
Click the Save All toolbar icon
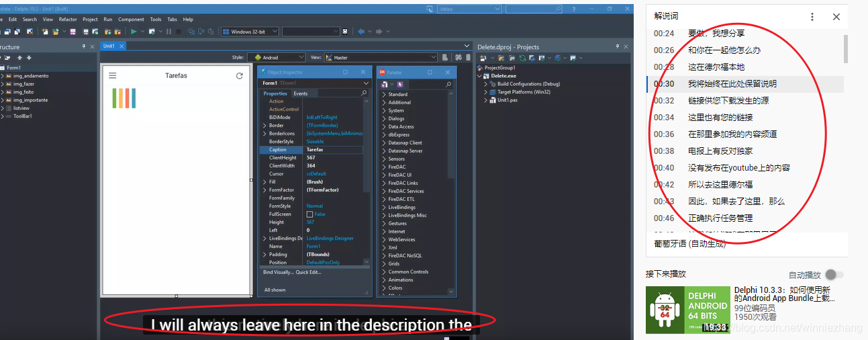pos(86,32)
